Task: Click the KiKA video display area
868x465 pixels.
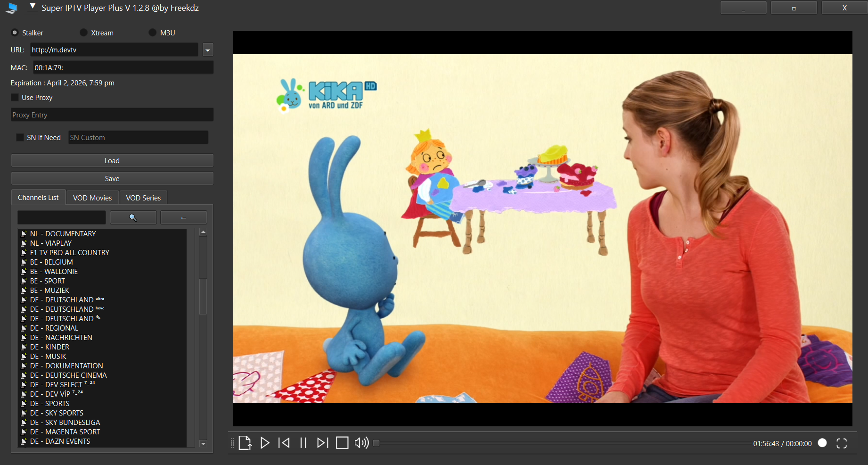Action: 542,229
